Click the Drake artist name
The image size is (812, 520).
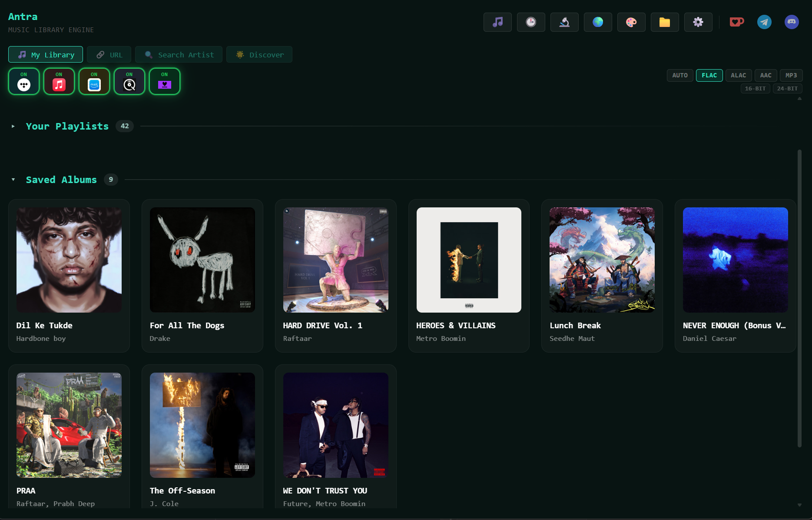point(160,339)
